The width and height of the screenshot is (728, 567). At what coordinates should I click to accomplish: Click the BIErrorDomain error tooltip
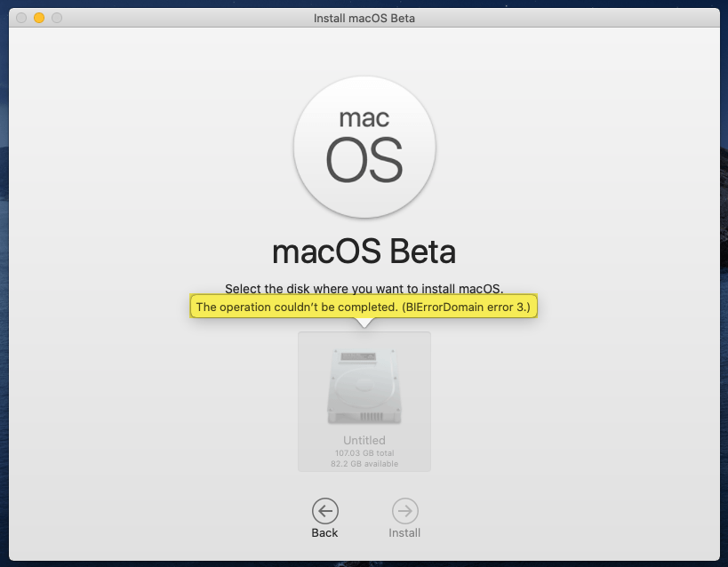pos(364,307)
